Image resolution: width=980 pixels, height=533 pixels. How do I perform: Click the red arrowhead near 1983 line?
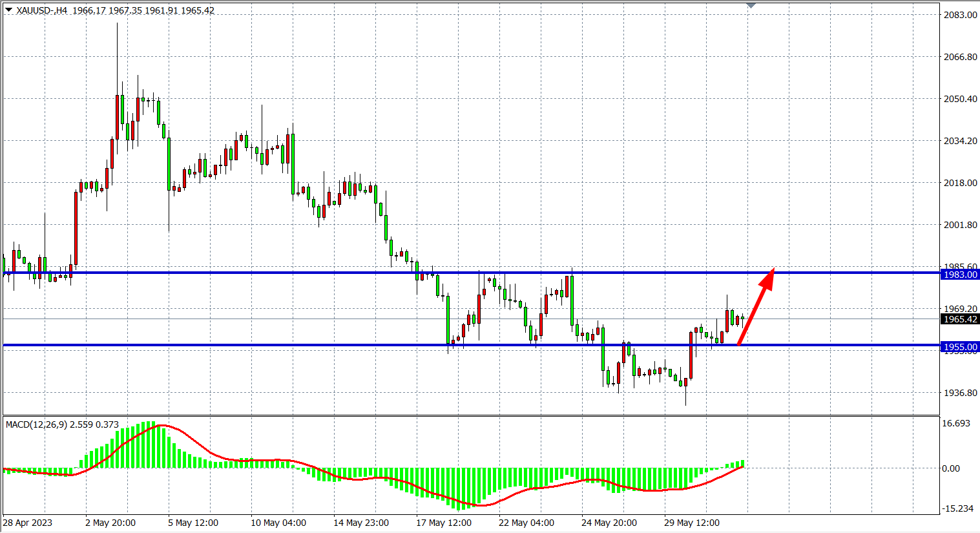point(769,276)
